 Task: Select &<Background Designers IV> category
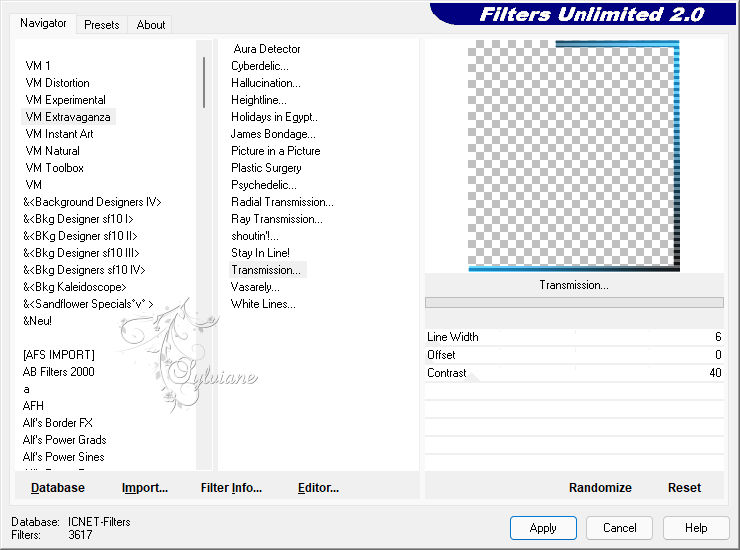click(92, 202)
